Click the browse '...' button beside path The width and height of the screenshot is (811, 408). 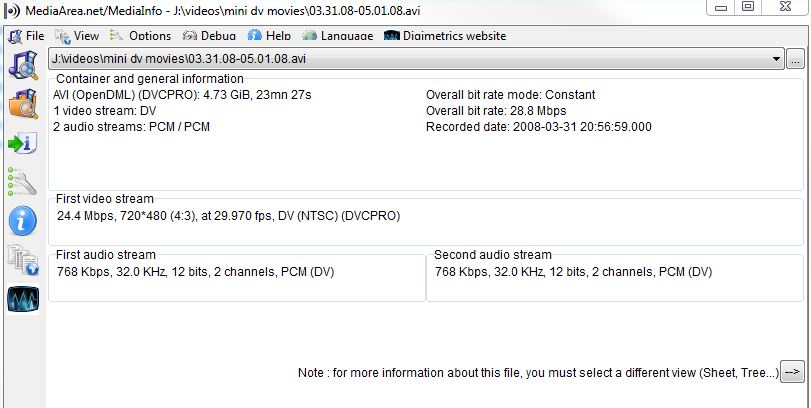[794, 60]
